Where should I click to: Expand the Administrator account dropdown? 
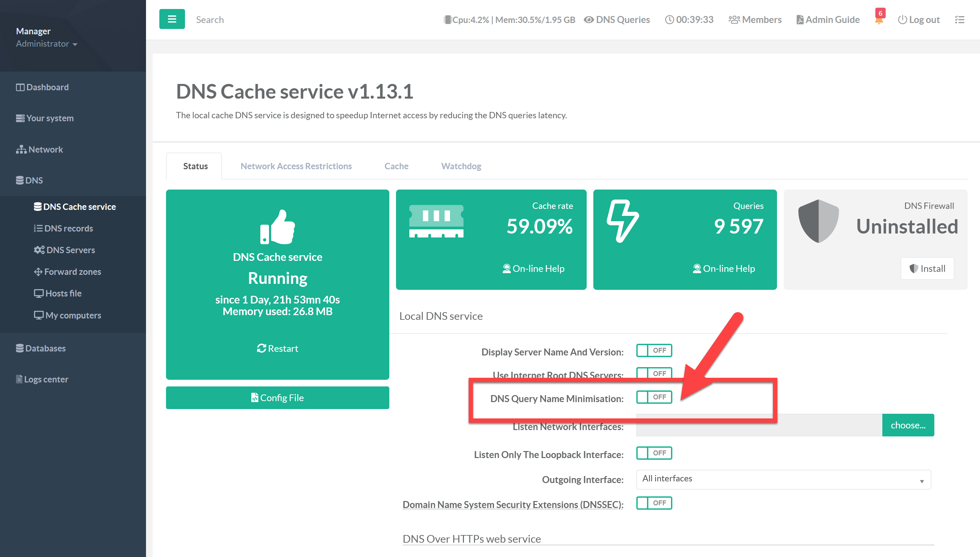[x=47, y=44]
